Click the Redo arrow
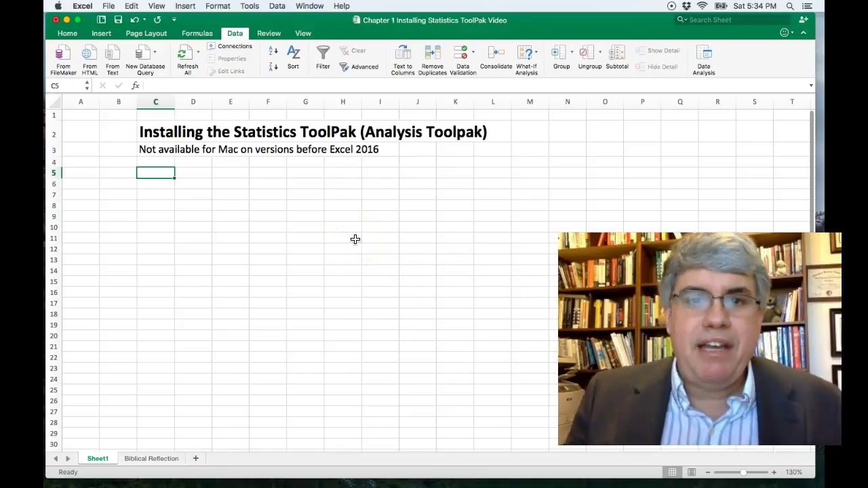Screen dimensions: 868x488 157,20
